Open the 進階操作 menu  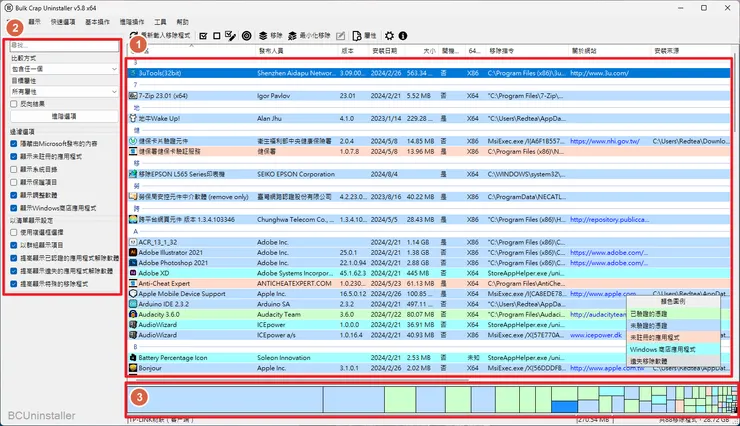pos(132,22)
